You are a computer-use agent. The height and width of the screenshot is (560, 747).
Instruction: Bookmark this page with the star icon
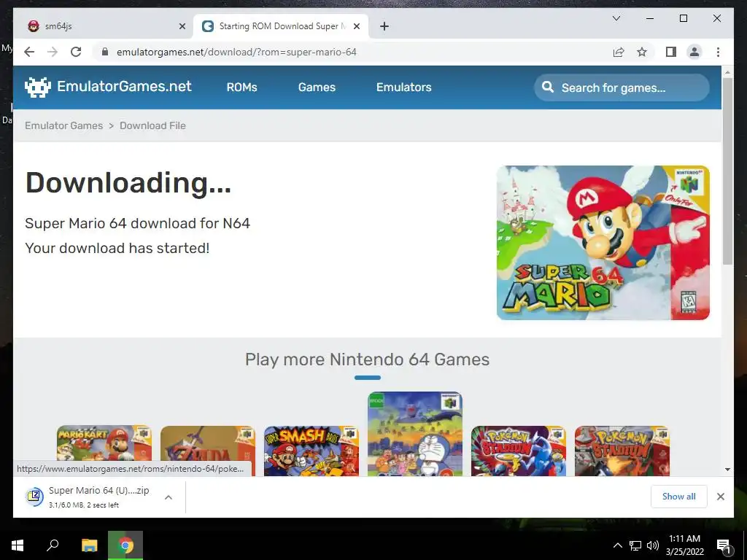click(x=642, y=52)
